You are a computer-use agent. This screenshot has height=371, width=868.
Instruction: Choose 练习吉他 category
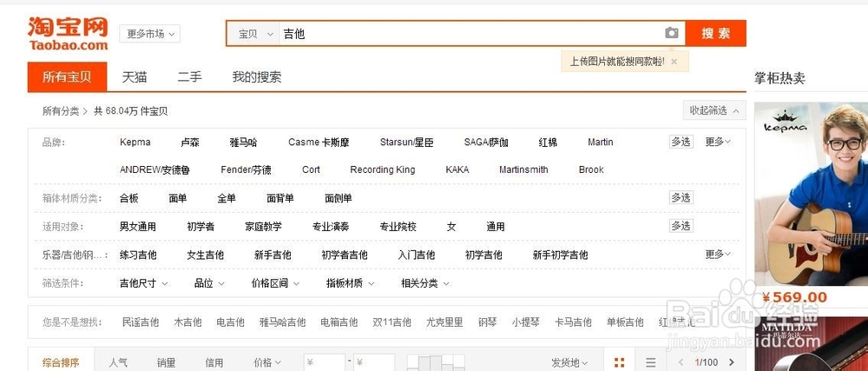click(x=138, y=255)
